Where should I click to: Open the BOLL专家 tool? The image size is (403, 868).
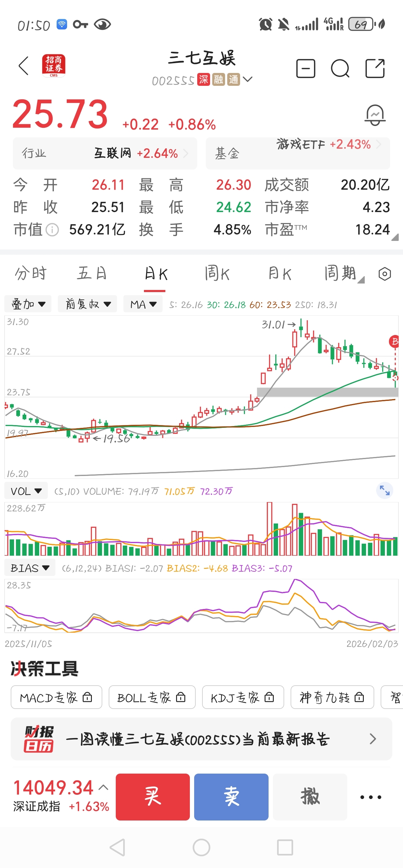tap(152, 697)
